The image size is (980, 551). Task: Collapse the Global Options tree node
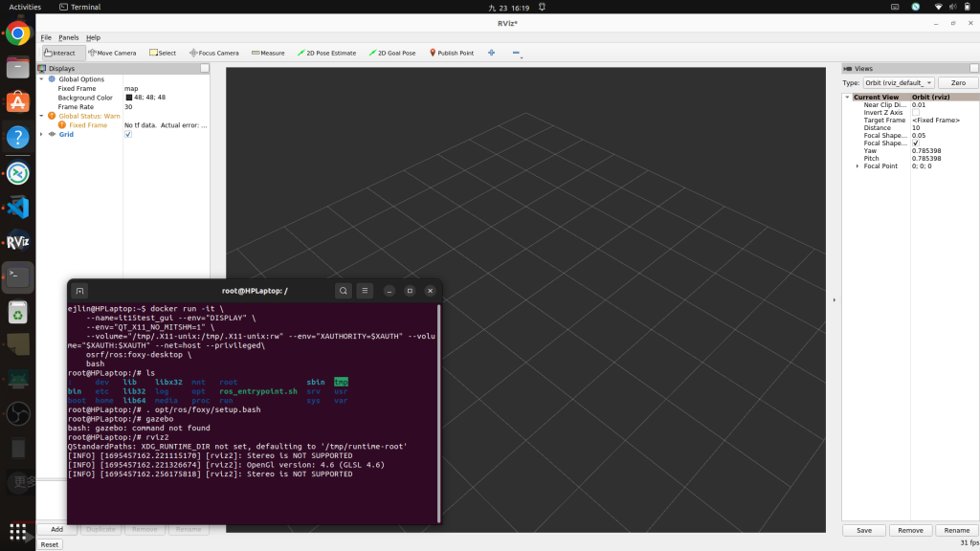42,79
